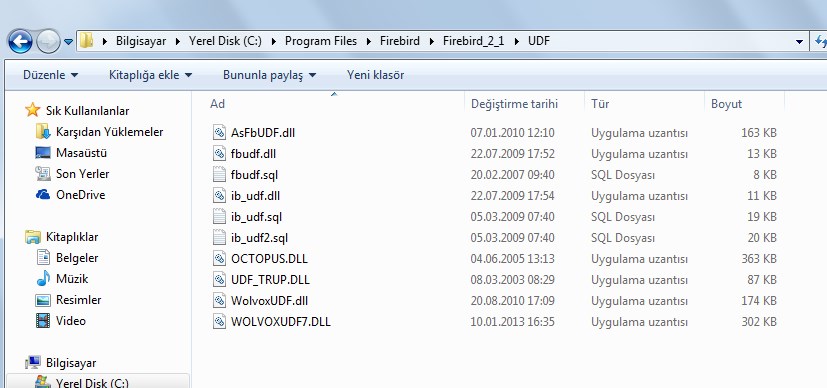Click the Belgeler documents icon
This screenshot has height=388, width=827.
(43, 258)
